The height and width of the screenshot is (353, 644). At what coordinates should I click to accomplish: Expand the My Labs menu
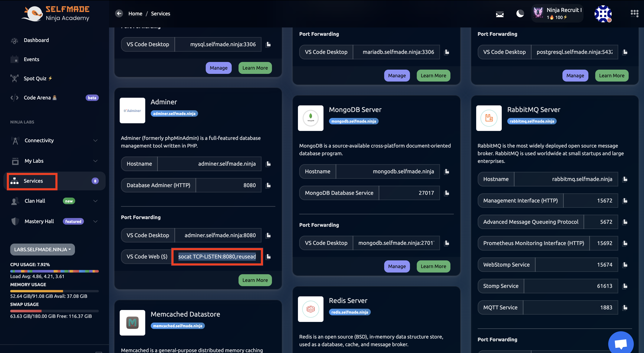(54, 161)
